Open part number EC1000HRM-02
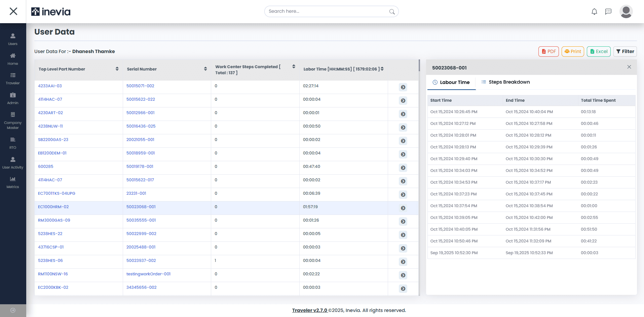This screenshot has width=644, height=317. click(x=53, y=207)
